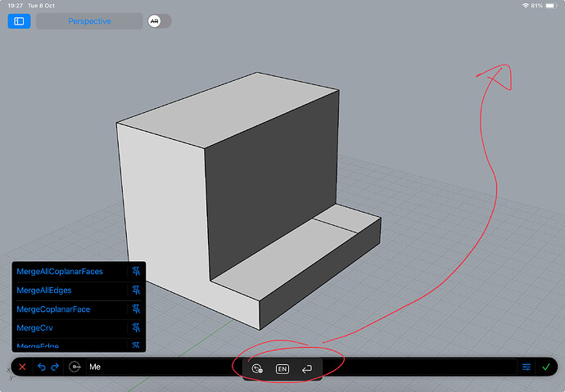Redo the last undone action
565x392 pixels.
(55, 367)
